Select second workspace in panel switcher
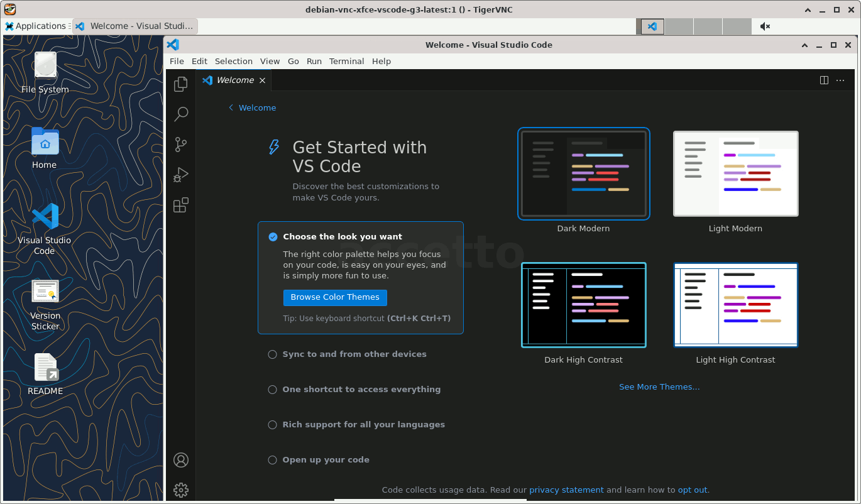 point(679,26)
